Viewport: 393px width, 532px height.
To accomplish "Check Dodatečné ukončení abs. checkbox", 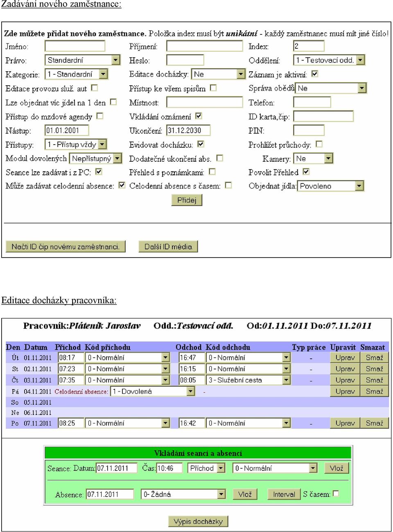I will click(x=220, y=158).
